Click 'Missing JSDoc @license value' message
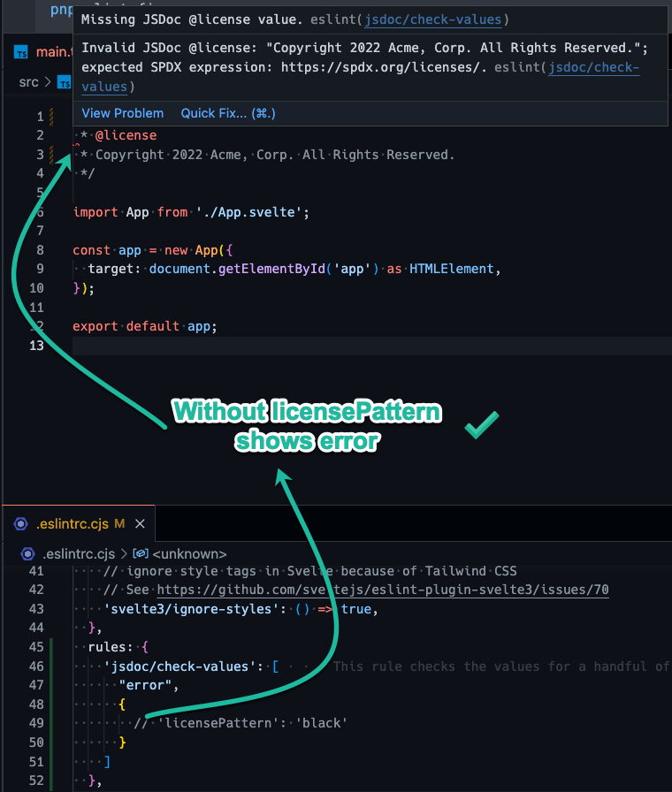This screenshot has width=672, height=792. click(192, 19)
